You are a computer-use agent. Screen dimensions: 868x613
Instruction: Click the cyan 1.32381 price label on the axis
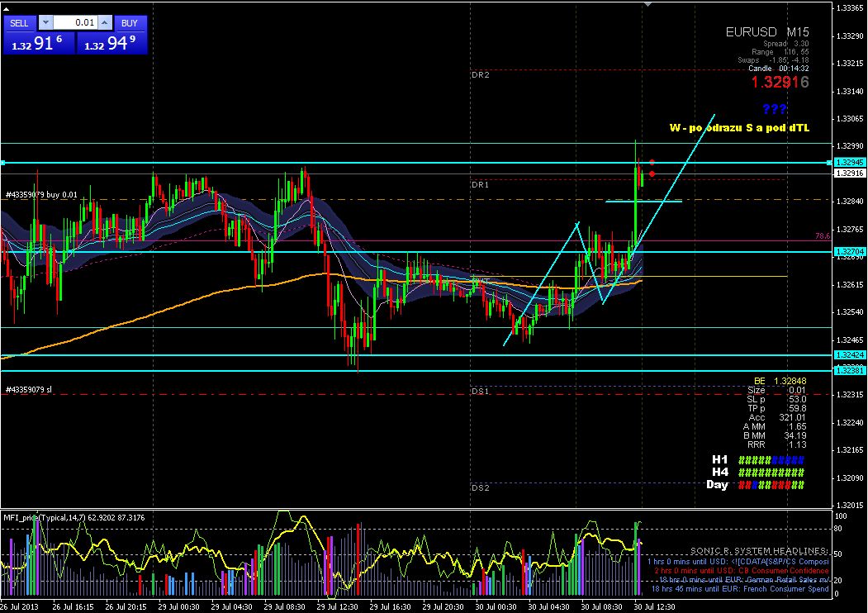(850, 370)
